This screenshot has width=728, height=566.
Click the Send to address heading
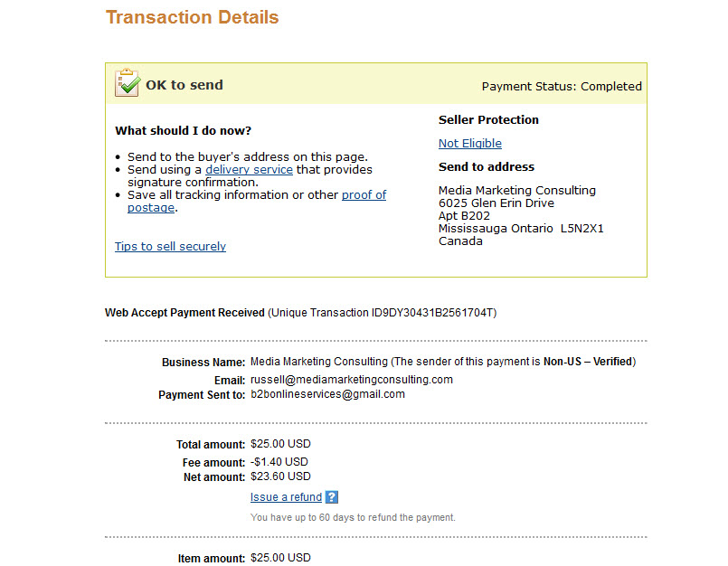pyautogui.click(x=487, y=166)
